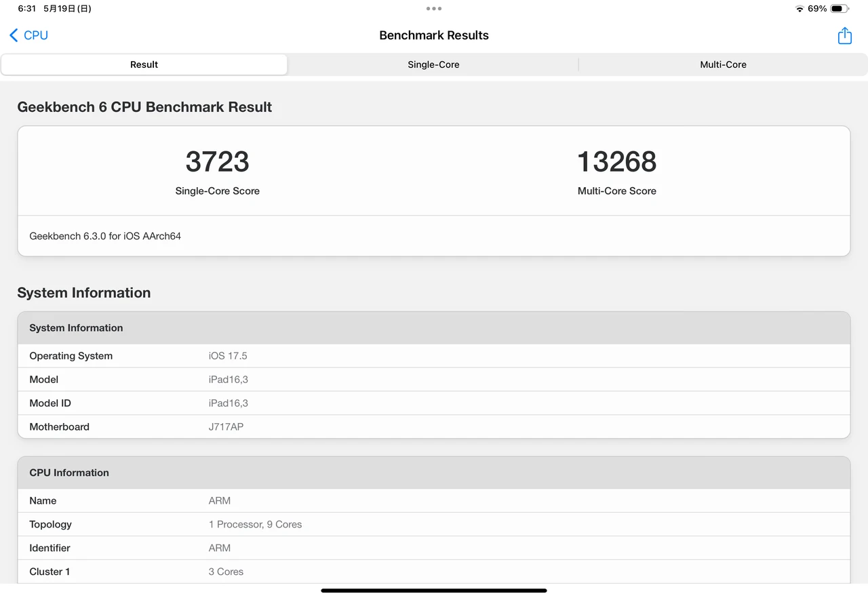Tap the Single-Core Score label
The height and width of the screenshot is (598, 868).
click(217, 191)
